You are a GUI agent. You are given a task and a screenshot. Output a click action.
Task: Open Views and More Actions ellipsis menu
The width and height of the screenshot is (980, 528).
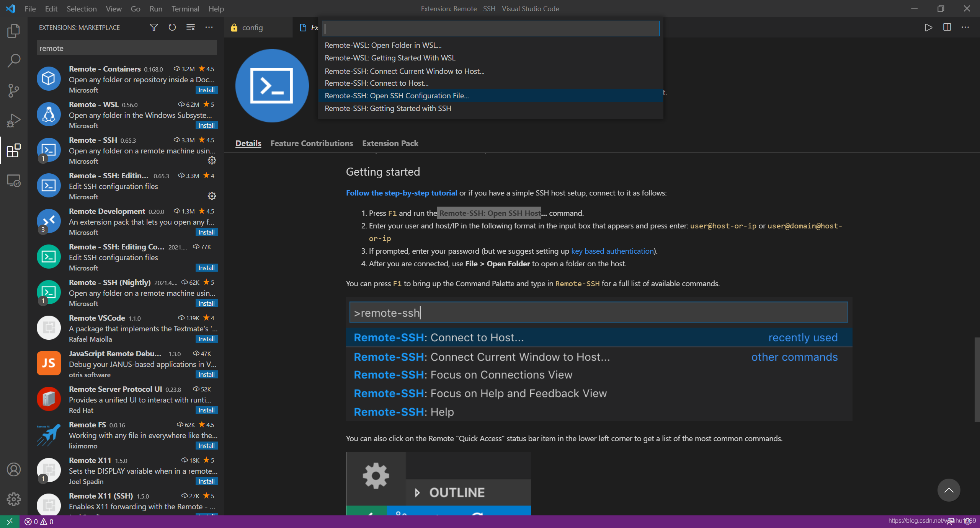(x=209, y=28)
